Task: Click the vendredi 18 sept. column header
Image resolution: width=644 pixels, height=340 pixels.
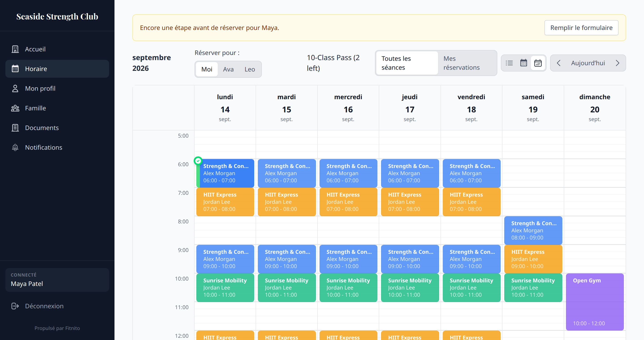Action: (x=471, y=108)
